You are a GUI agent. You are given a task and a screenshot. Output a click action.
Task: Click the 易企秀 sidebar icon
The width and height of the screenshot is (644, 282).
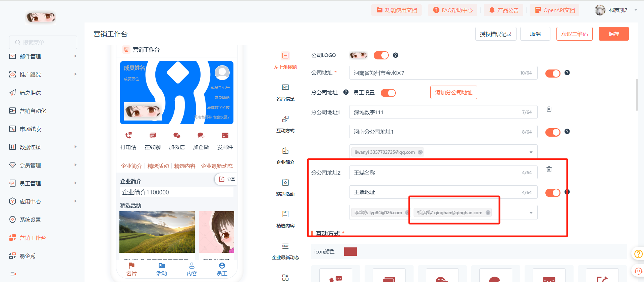click(12, 256)
